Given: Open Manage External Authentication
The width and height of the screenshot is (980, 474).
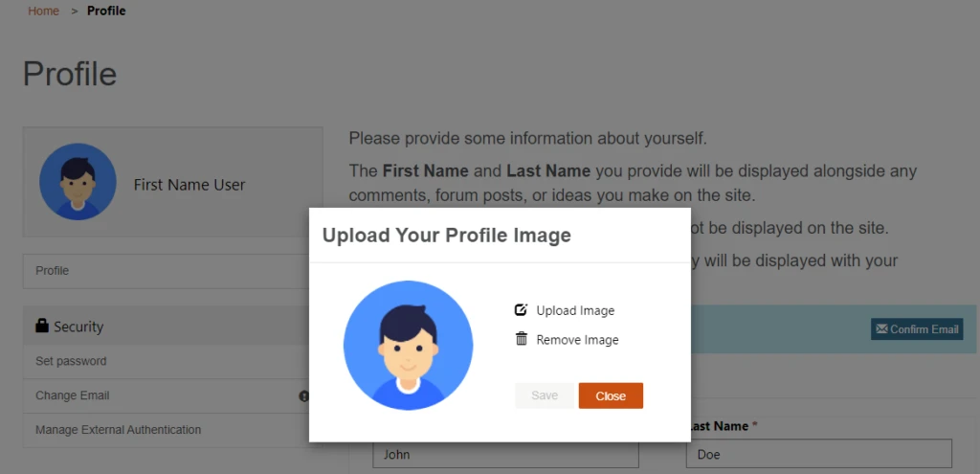Looking at the screenshot, I should point(118,430).
